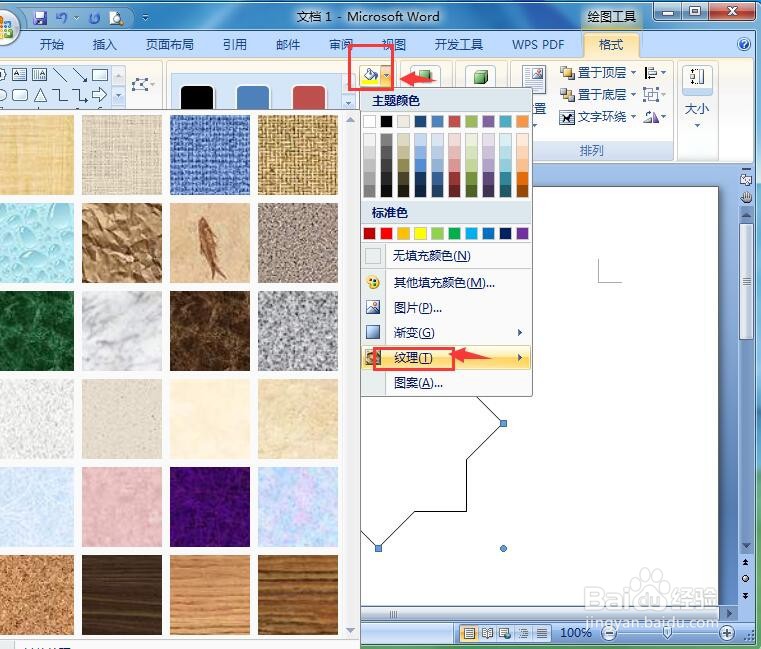Switch to the 插入 ribbon tab
The width and height of the screenshot is (761, 649).
tap(105, 45)
